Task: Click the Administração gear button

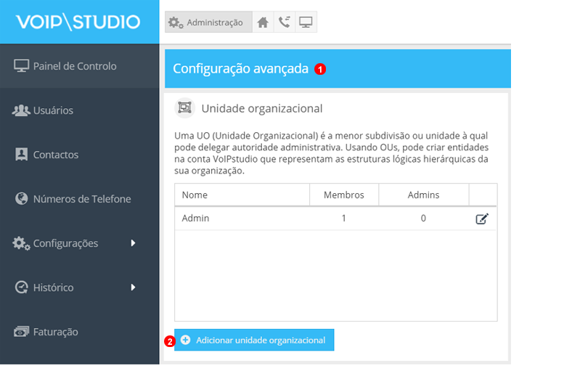Action: (208, 23)
